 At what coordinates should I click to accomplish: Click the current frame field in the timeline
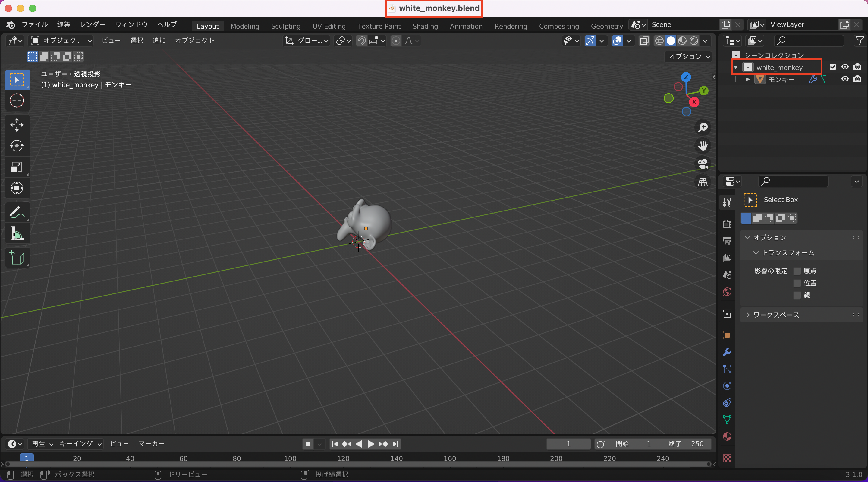[568, 444]
